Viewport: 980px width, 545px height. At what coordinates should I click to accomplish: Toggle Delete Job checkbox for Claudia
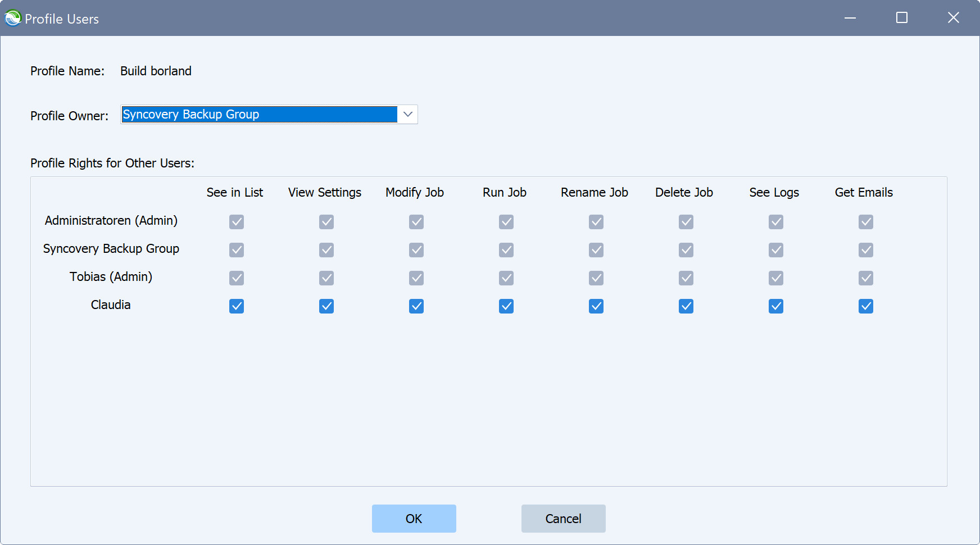[x=686, y=306]
